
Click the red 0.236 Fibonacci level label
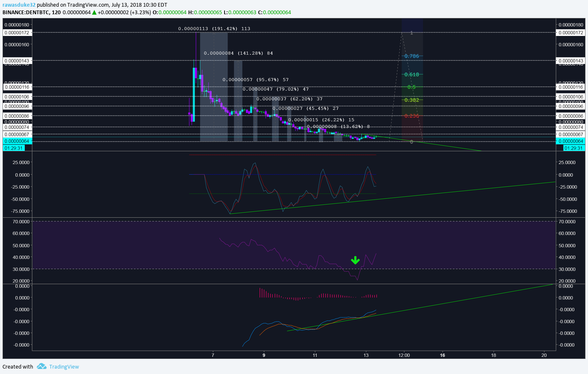412,116
